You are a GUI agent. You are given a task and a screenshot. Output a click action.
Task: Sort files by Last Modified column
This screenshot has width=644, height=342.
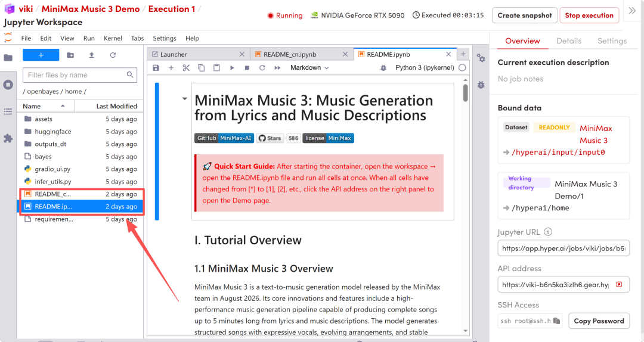[109, 106]
